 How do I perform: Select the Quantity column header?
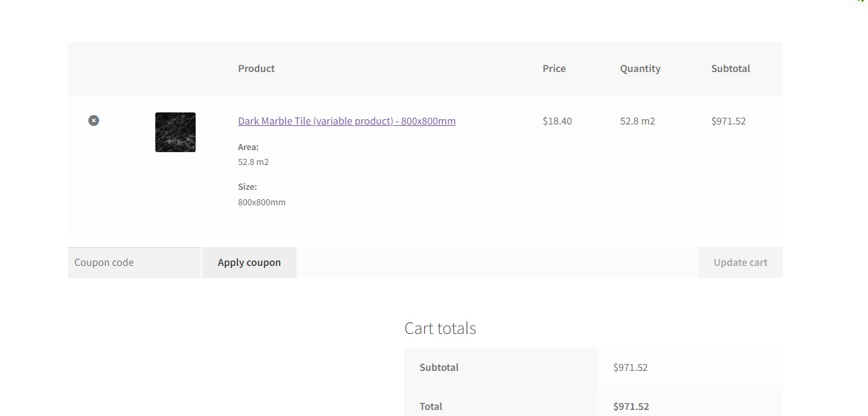(x=639, y=68)
